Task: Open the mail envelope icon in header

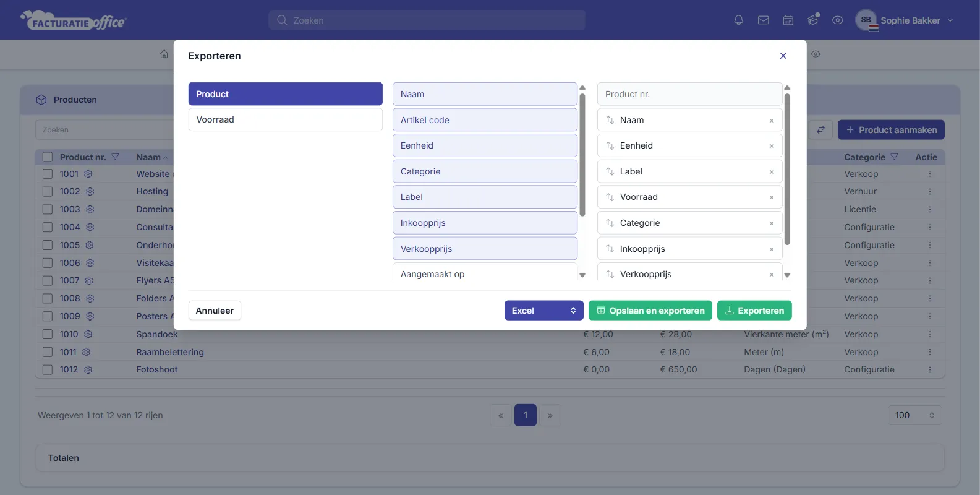Action: [763, 20]
